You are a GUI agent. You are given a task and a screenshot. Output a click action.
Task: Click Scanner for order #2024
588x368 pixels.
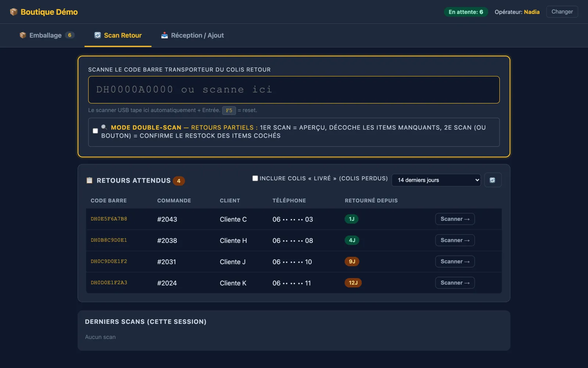455,283
